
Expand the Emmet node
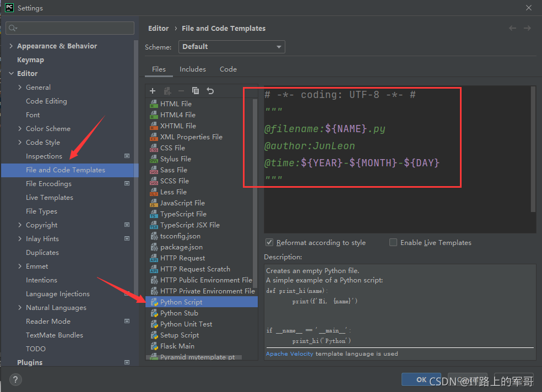click(x=20, y=266)
